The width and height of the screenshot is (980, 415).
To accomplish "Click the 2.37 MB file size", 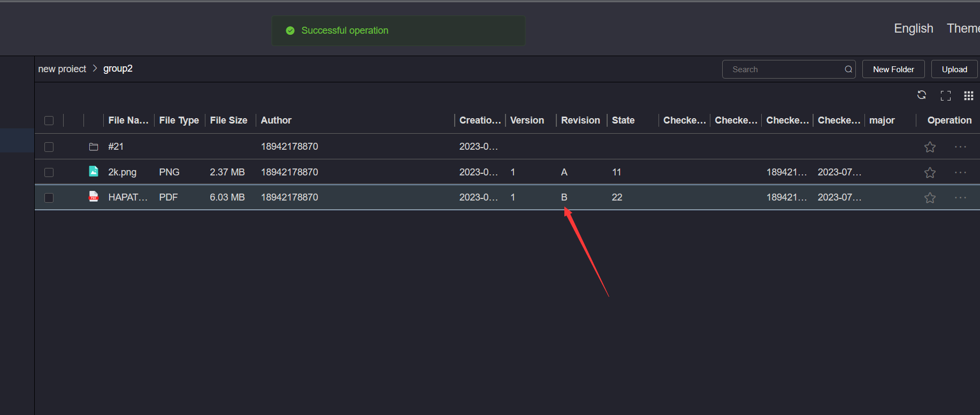I will [x=227, y=172].
